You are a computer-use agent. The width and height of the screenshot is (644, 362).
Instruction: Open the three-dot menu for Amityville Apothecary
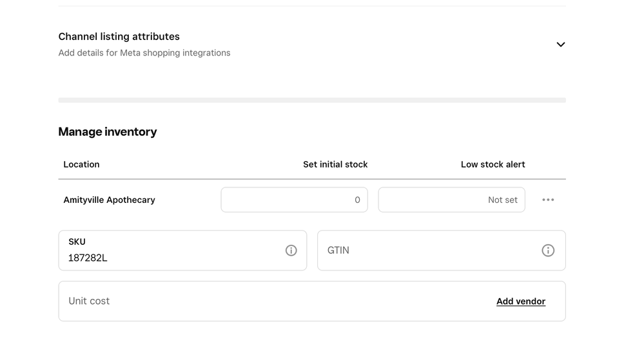tap(548, 200)
